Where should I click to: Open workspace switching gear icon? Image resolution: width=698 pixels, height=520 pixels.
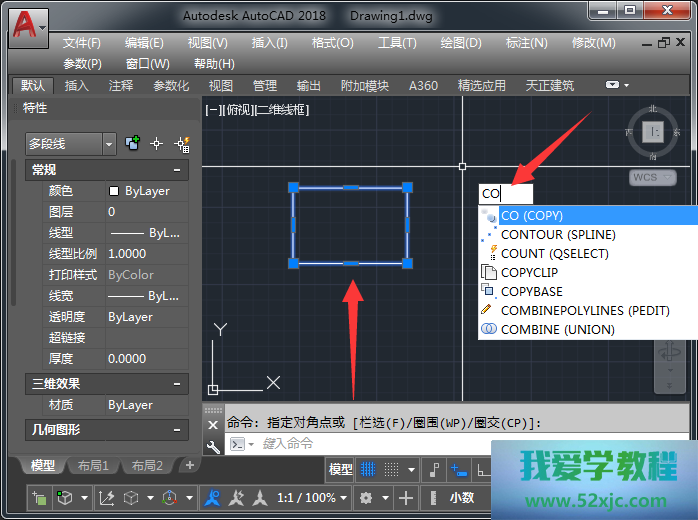coord(367,498)
